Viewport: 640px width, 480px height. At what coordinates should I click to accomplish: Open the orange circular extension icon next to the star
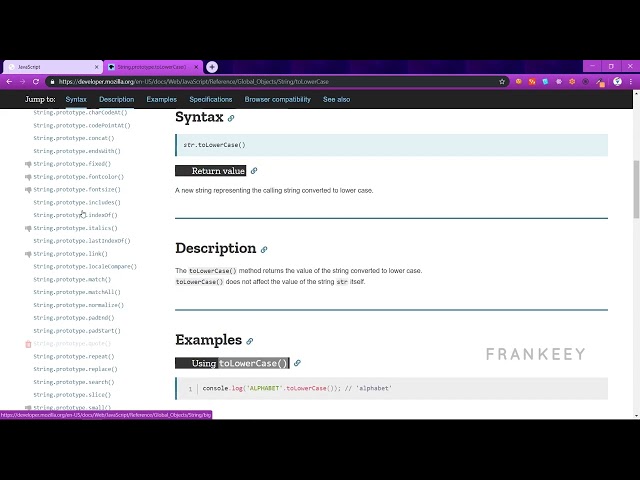click(x=518, y=82)
